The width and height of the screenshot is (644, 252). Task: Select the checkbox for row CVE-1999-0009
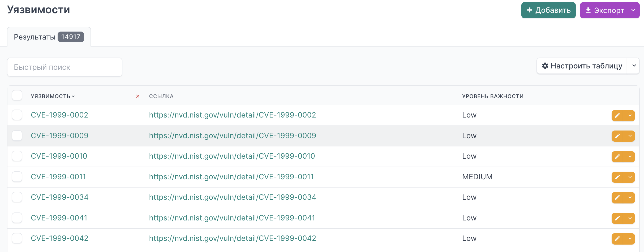click(17, 136)
